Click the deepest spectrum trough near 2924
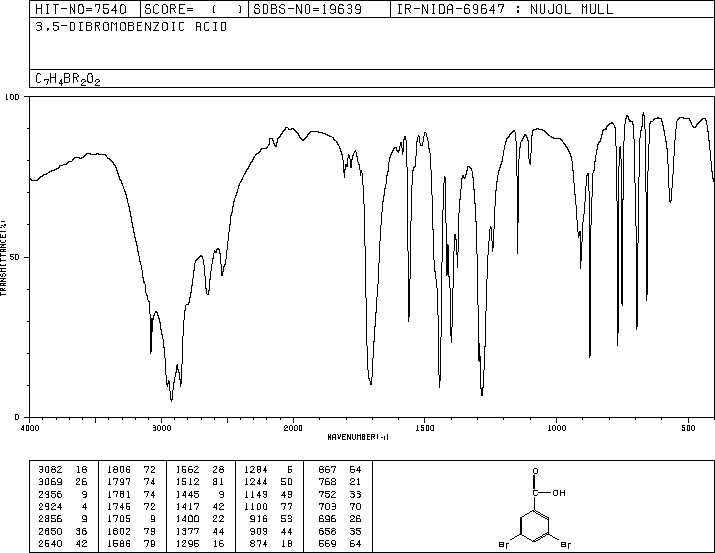This screenshot has width=715, height=553. click(x=171, y=400)
